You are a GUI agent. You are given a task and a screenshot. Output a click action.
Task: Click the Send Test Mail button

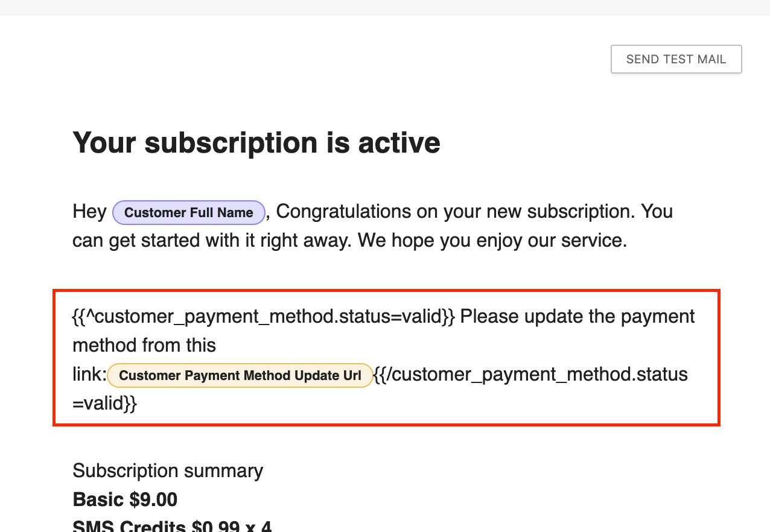[676, 59]
